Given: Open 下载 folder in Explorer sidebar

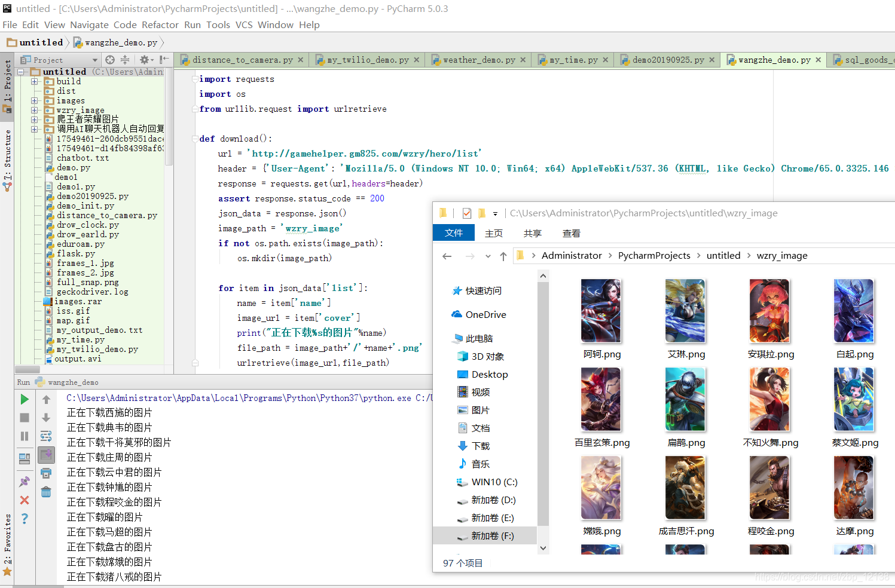Looking at the screenshot, I should (x=474, y=446).
